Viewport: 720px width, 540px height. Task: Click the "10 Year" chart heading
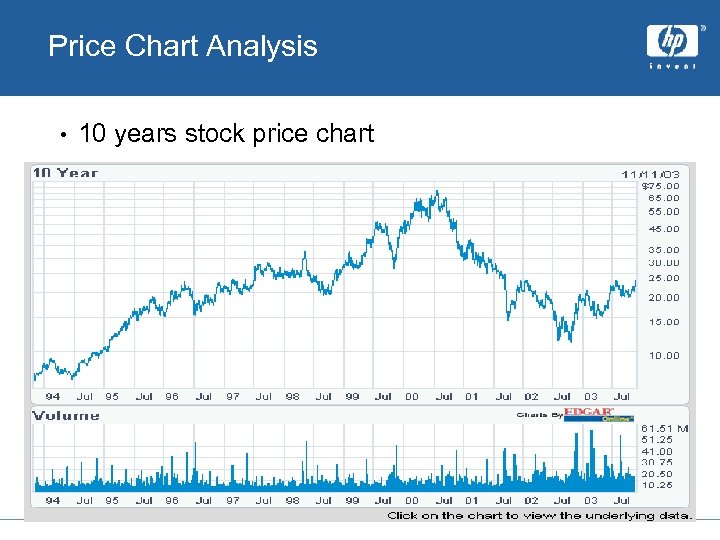pyautogui.click(x=66, y=173)
